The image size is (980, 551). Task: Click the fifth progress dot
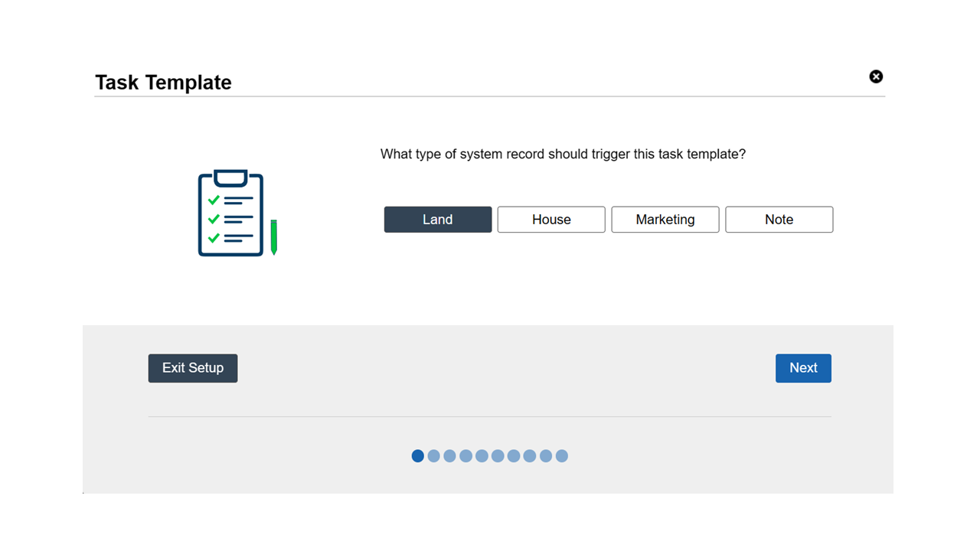click(x=482, y=455)
